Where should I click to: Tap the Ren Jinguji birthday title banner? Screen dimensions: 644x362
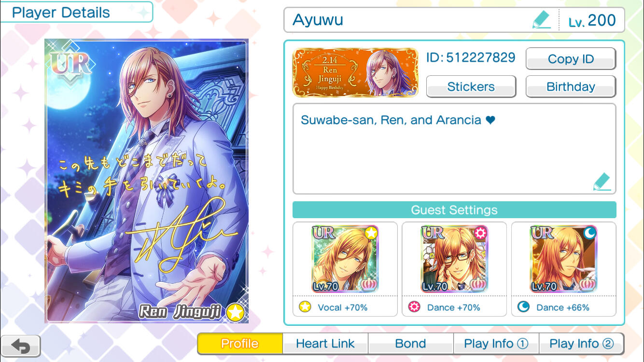tap(355, 72)
